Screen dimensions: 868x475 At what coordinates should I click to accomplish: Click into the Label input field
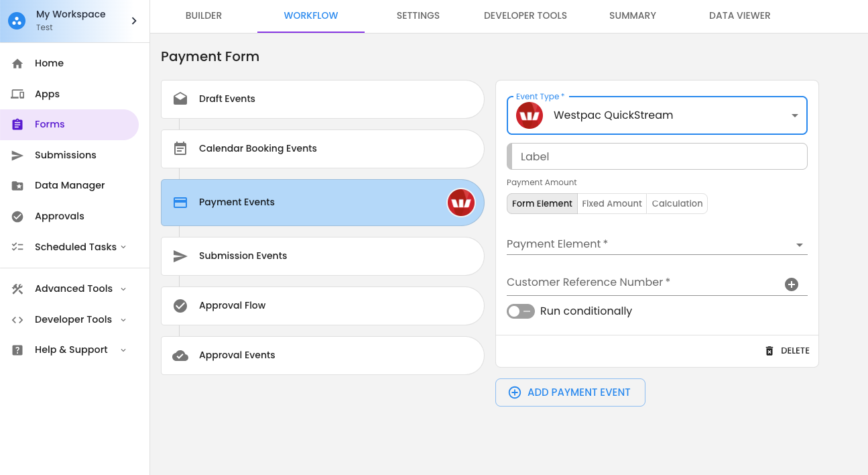click(657, 156)
